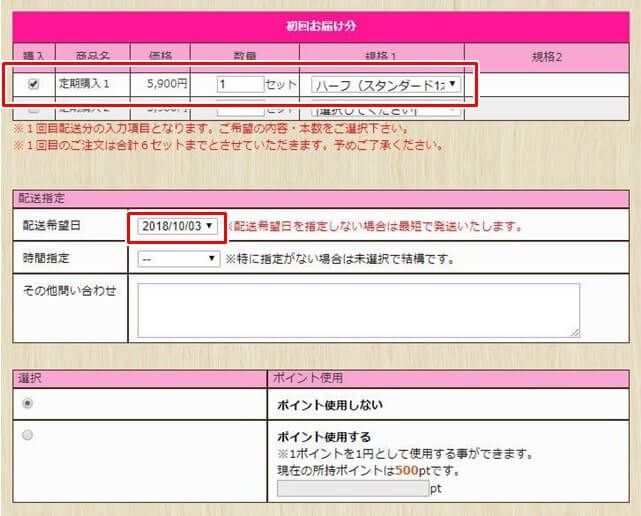Screen dimensions: 641x516
Task: Click the 規格2 column header
Action: pos(547,57)
